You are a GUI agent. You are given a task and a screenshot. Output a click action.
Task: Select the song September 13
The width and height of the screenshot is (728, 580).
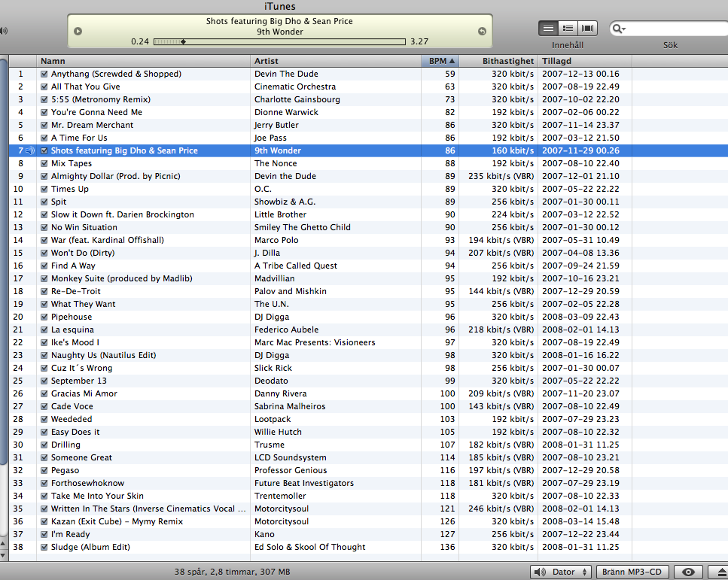coord(79,381)
